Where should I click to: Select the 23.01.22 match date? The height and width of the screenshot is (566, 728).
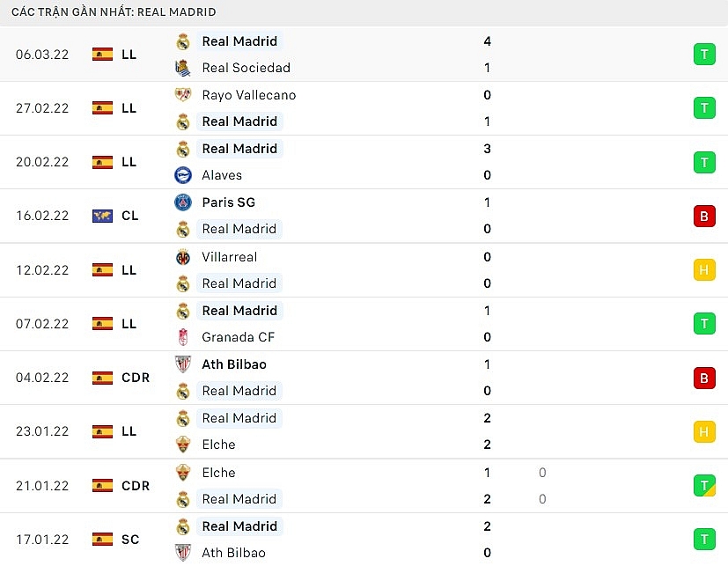coord(42,431)
